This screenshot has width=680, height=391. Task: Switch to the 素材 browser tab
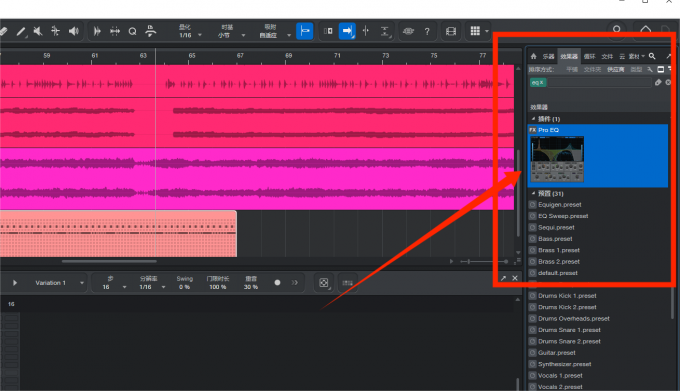[634, 56]
